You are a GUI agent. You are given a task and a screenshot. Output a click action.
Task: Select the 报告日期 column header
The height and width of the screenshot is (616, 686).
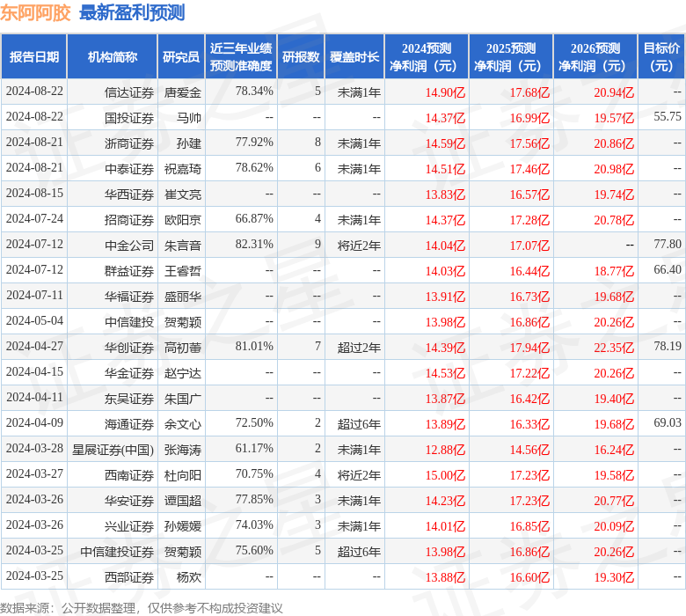click(34, 57)
